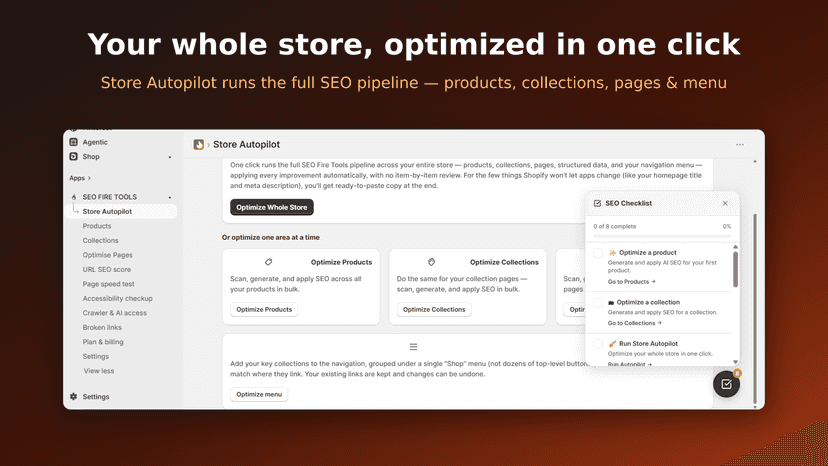
Task: Open Optimise Pages in sidebar
Action: pos(107,255)
